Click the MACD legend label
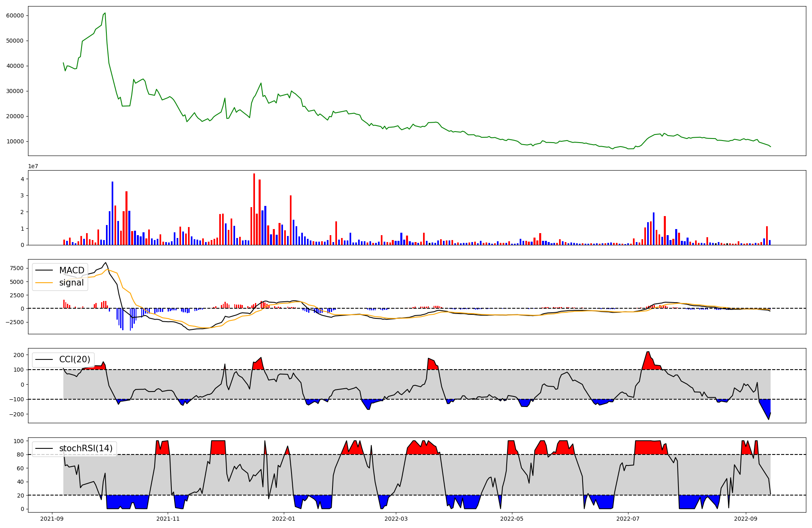812x528 pixels. point(71,270)
